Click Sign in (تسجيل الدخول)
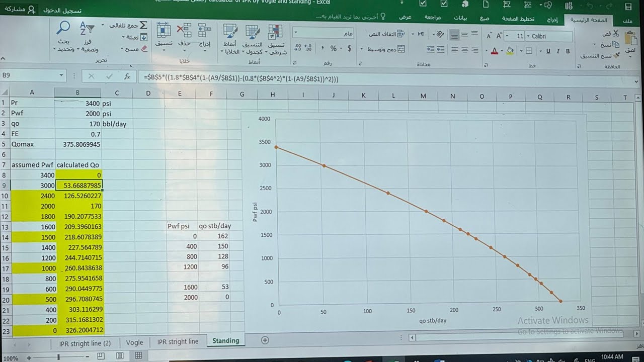This screenshot has width=644, height=362. [x=63, y=10]
